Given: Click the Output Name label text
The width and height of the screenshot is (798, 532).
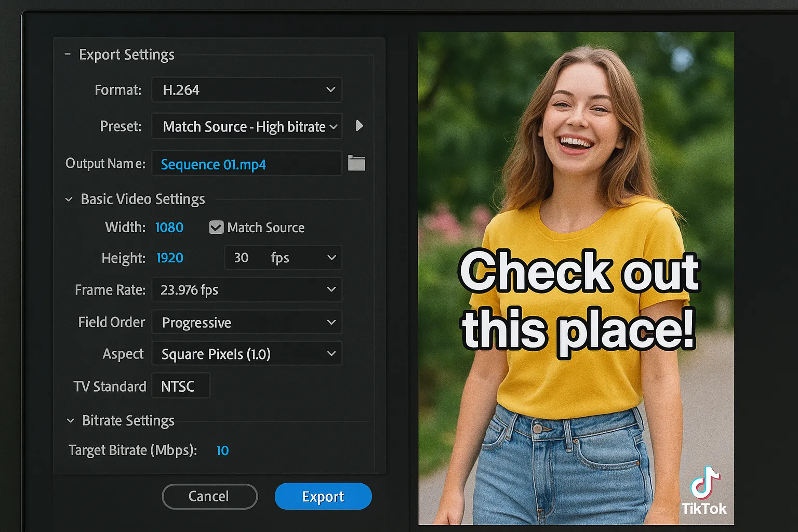Looking at the screenshot, I should pos(105,164).
